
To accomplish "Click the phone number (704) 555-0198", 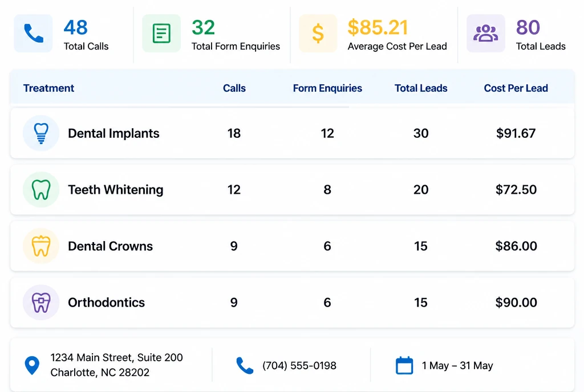I will (x=299, y=366).
